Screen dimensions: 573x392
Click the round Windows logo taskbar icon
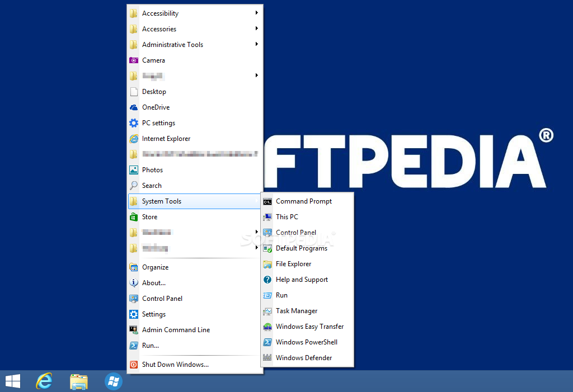point(113,381)
